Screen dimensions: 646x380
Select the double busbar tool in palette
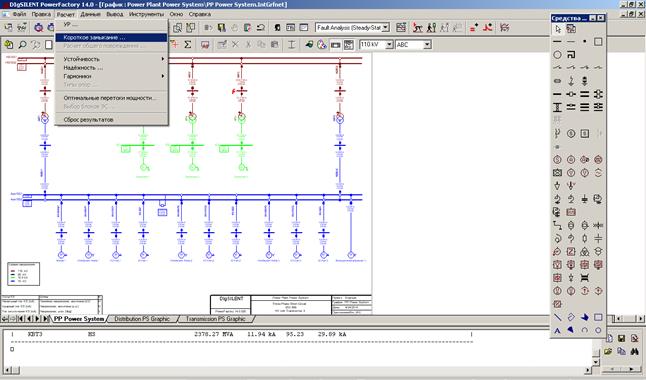[x=585, y=94]
